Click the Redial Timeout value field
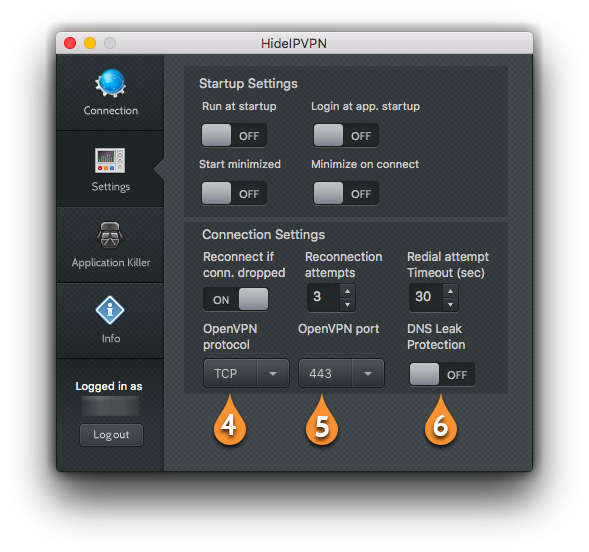This screenshot has width=589, height=552. click(426, 297)
